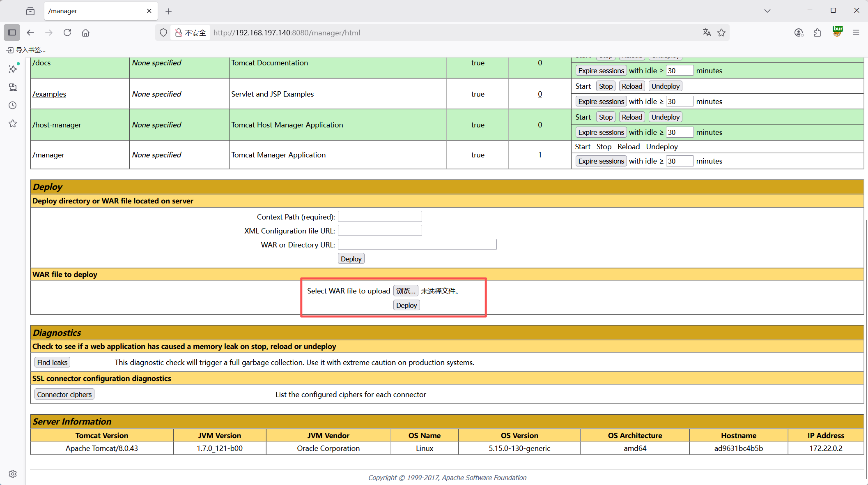Viewport: 868px width, 485px height.
Task: Click the import bookmarks toolbar item
Action: coord(26,50)
